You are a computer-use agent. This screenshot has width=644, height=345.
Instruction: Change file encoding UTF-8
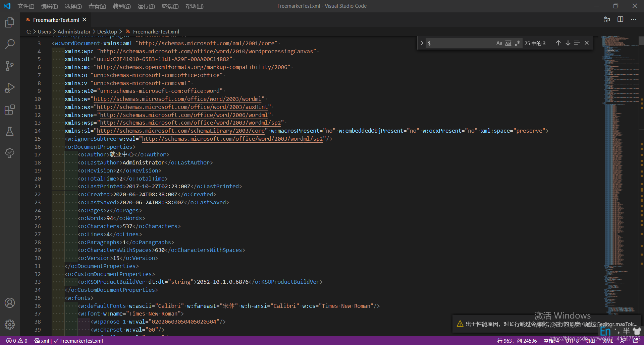572,341
